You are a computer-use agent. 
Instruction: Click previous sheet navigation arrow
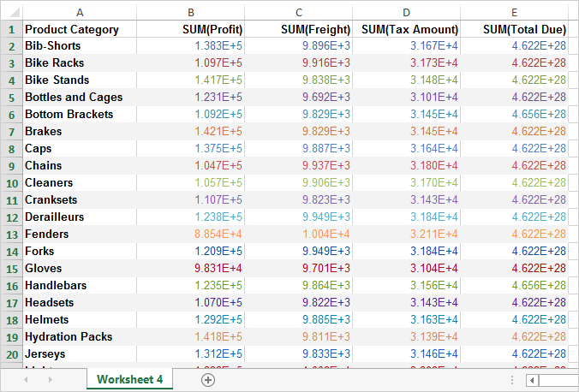[26, 379]
